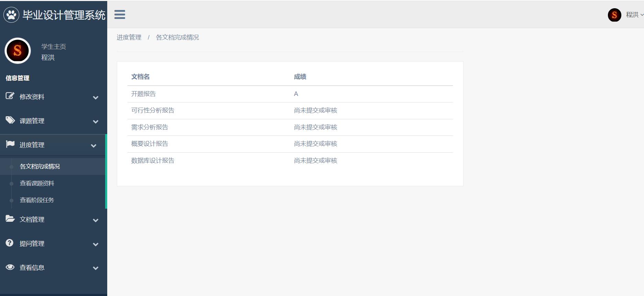Toggle the hamburger menu icon

tap(120, 14)
